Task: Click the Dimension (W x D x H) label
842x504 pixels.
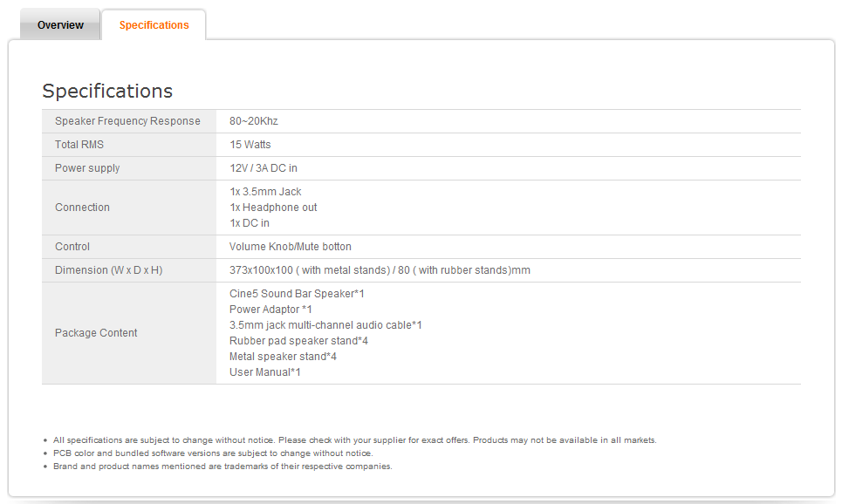Action: tap(108, 270)
